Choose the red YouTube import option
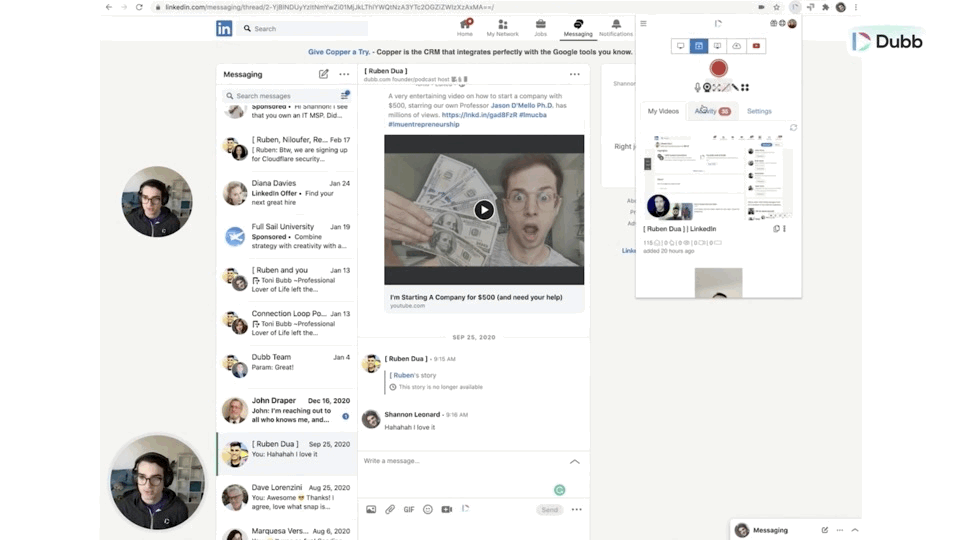 tap(756, 46)
